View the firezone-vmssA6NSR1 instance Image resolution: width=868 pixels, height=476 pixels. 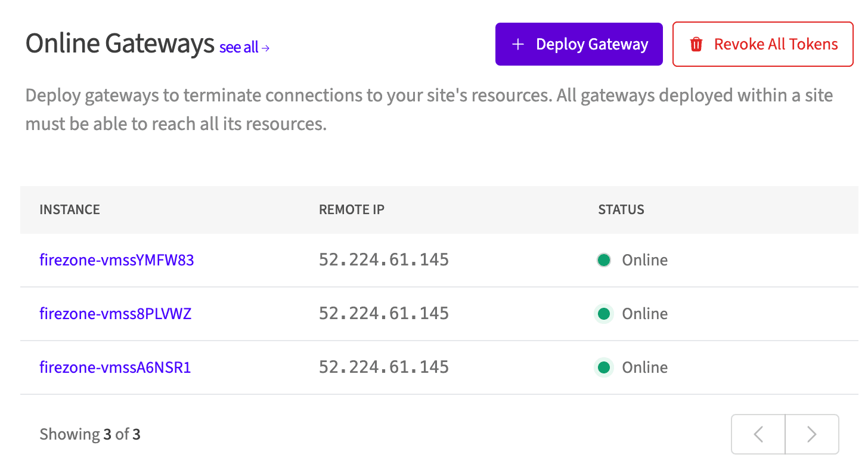tap(115, 367)
